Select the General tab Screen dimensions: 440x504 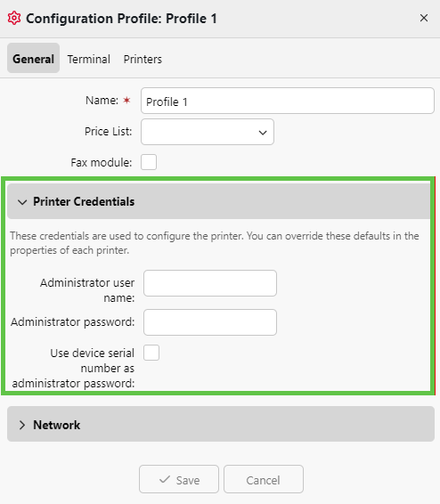[34, 58]
